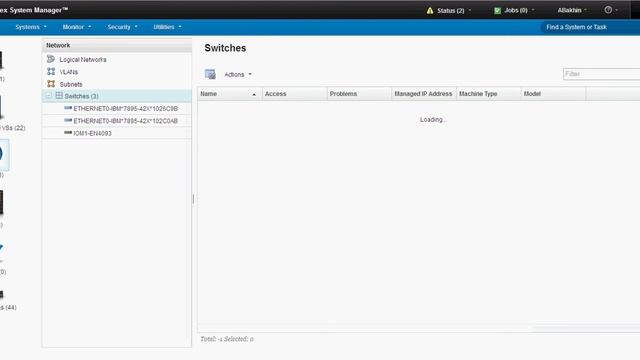Click the icon beside IOM1-EN4093

coord(68,133)
